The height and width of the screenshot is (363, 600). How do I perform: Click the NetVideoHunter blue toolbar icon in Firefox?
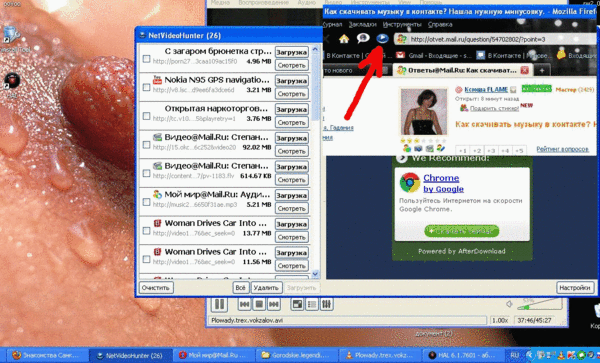(x=382, y=38)
